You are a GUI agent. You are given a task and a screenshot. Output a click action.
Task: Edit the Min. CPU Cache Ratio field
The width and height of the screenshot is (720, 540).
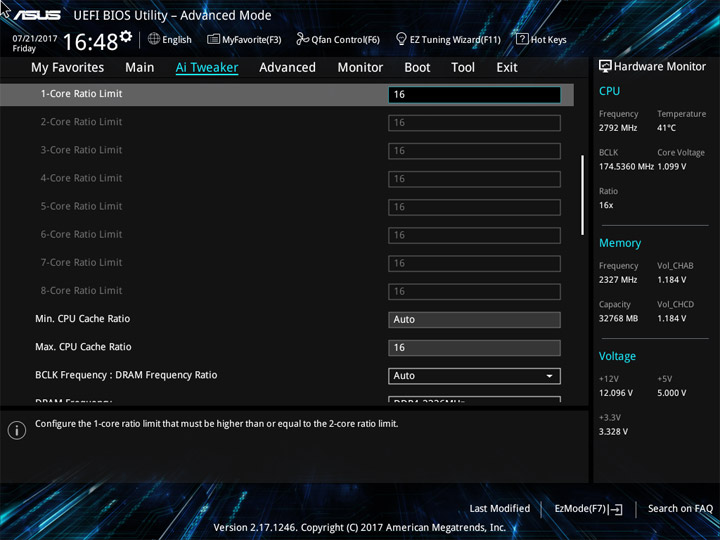point(474,320)
